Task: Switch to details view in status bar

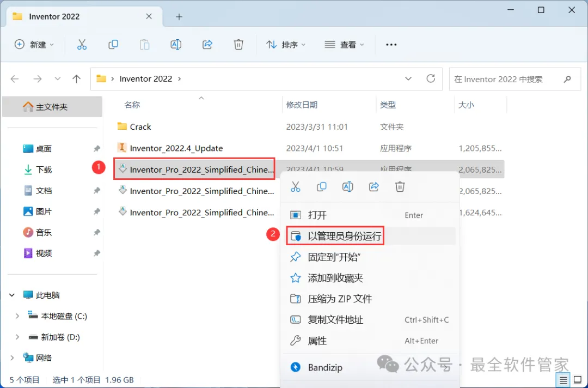Action: click(563, 380)
